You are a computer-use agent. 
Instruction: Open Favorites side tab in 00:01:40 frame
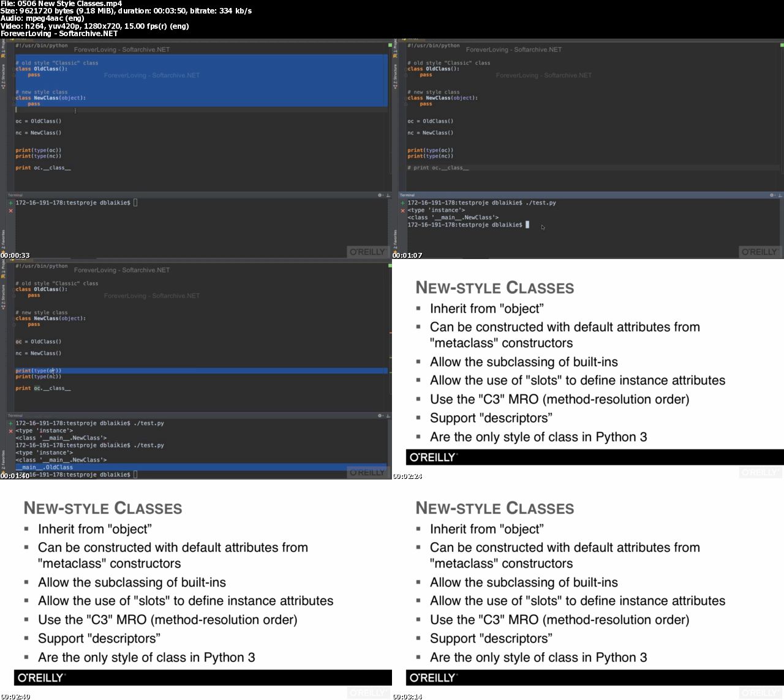[x=3, y=461]
